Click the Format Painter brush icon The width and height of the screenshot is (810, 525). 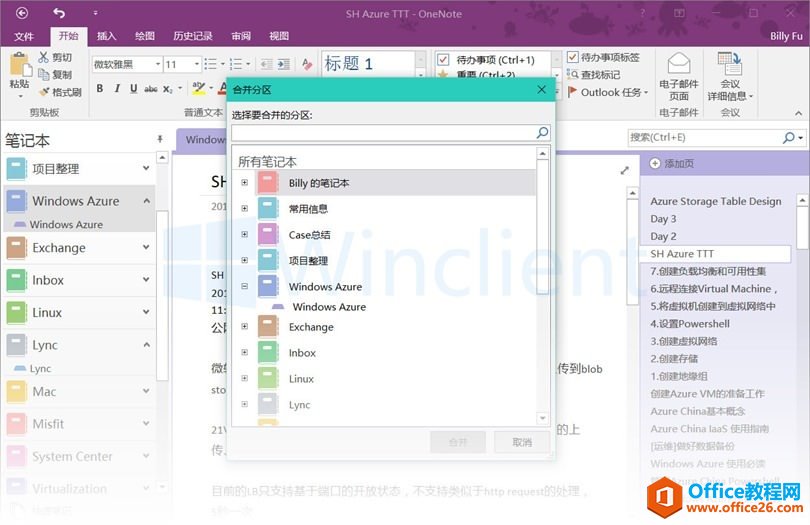click(44, 92)
